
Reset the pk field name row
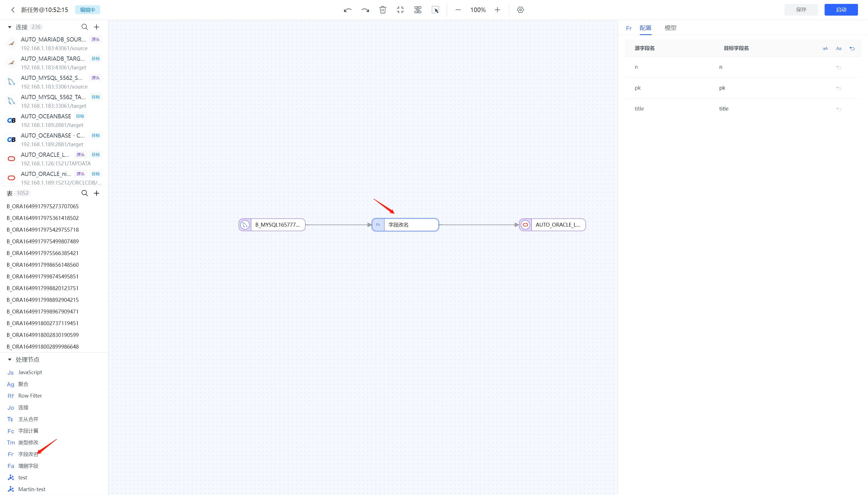[x=839, y=88]
